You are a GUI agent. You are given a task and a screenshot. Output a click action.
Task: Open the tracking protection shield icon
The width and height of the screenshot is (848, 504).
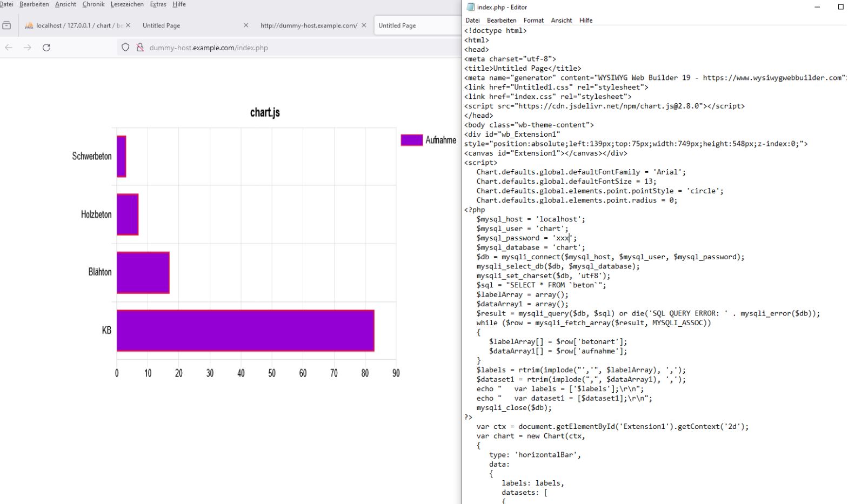125,48
